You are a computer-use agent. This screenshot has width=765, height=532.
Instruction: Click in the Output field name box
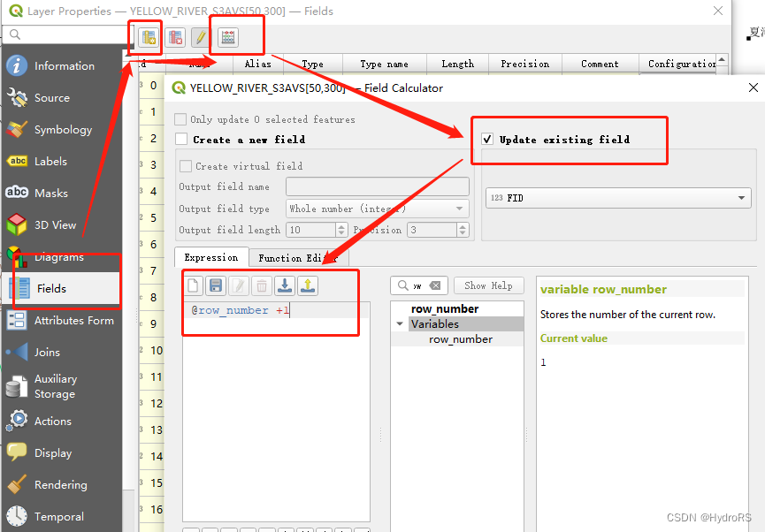pyautogui.click(x=377, y=186)
